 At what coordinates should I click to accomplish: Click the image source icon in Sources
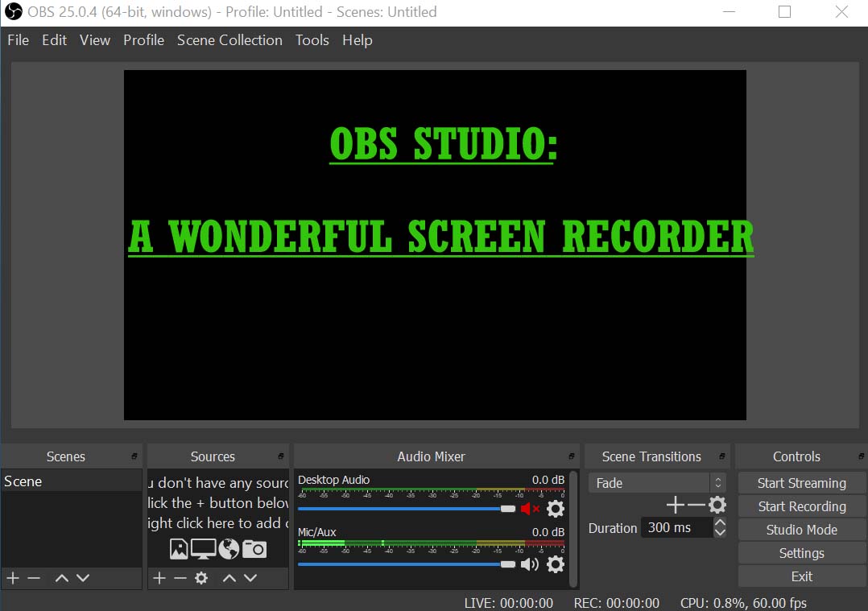pyautogui.click(x=178, y=548)
